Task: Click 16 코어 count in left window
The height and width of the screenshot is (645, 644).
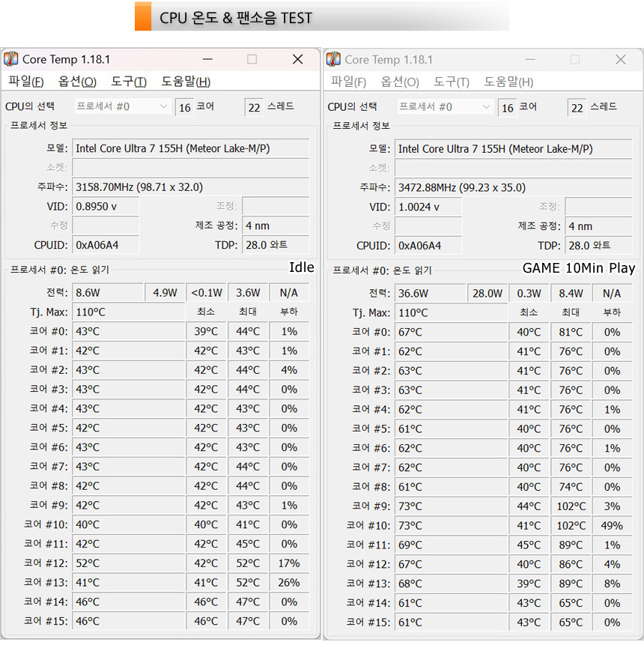Action: [x=185, y=107]
